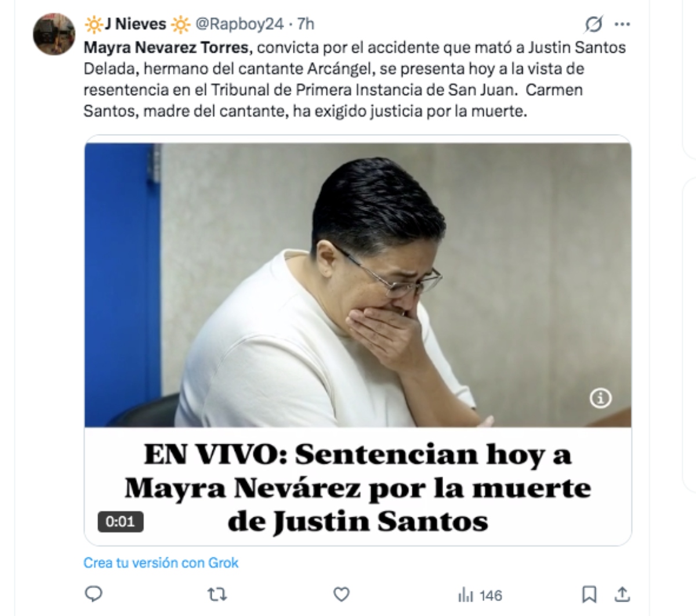Screen dimensions: 696x616
Task: Open the share post menu
Action: [x=622, y=594]
